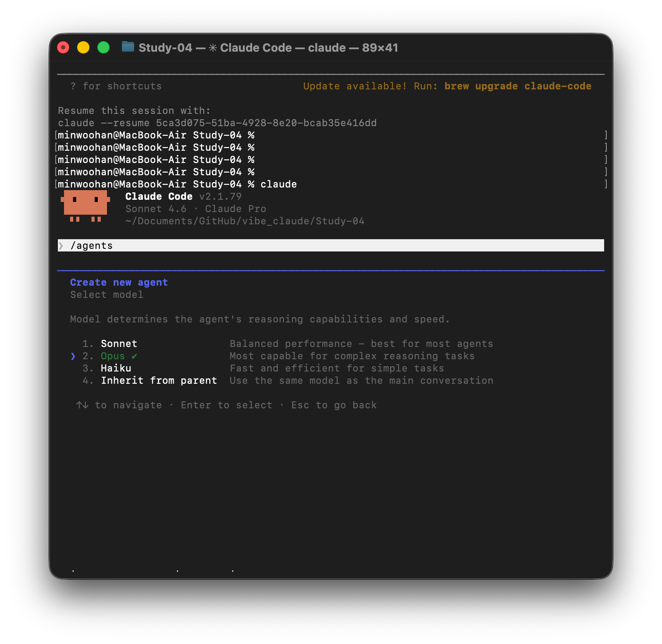The width and height of the screenshot is (662, 644).
Task: Click 'Sonnet 4.6 · Claude Pro' status line
Action: [x=196, y=209]
